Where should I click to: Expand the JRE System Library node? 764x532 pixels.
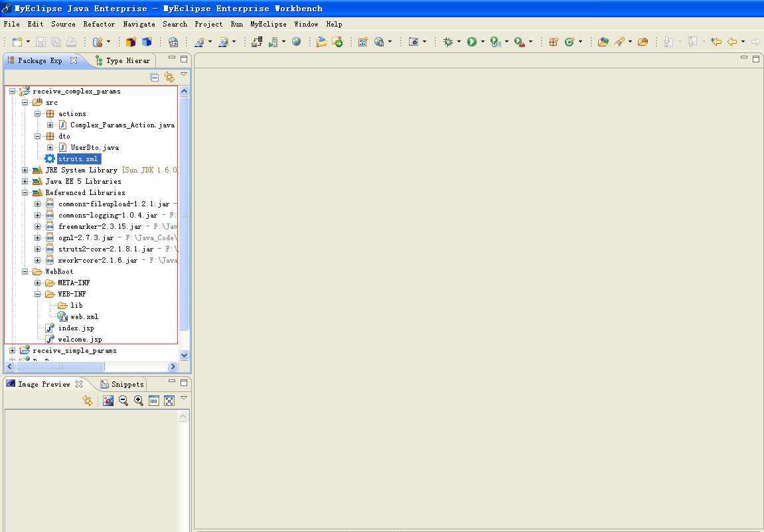[x=25, y=170]
